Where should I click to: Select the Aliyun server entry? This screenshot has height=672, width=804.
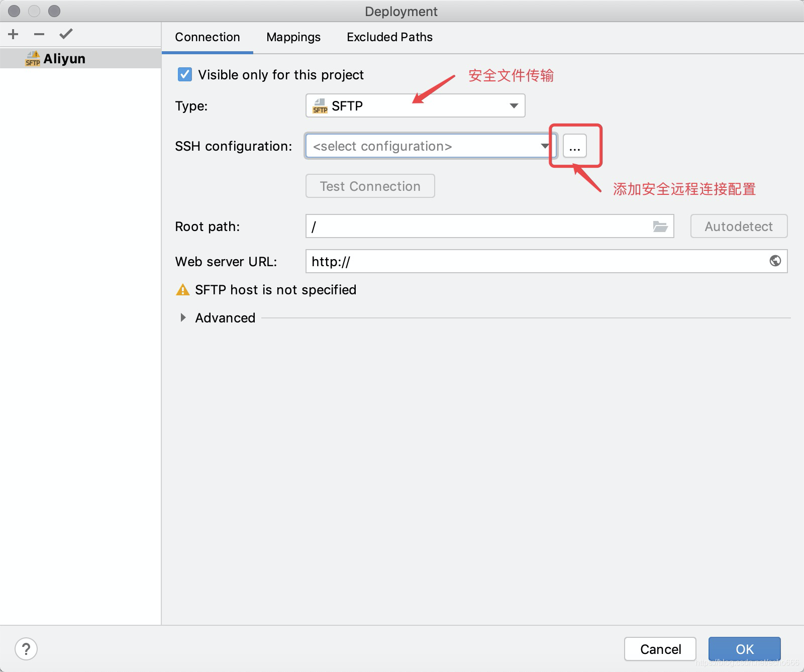tap(80, 59)
